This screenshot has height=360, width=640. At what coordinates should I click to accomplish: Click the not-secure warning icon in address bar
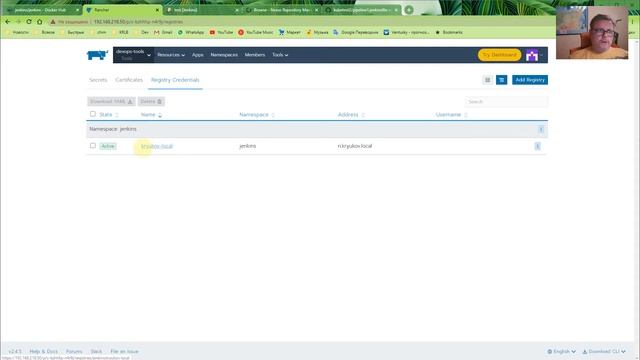[x=53, y=22]
